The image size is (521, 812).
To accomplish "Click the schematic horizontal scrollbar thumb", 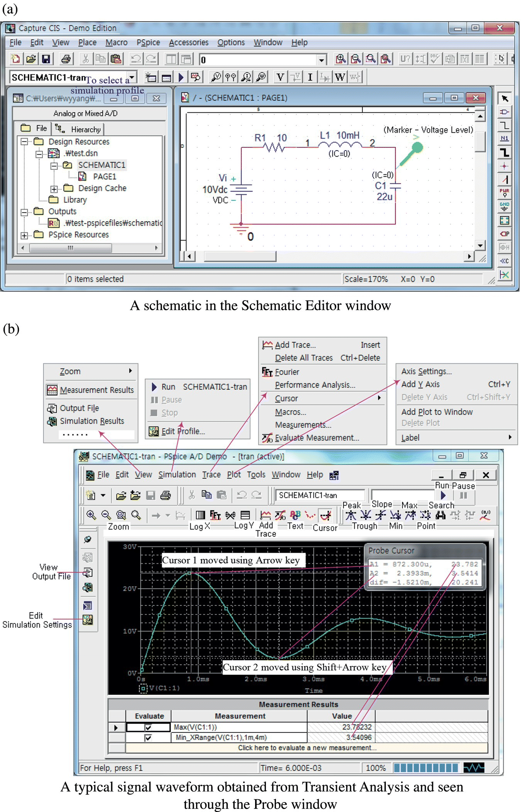I will click(x=240, y=256).
